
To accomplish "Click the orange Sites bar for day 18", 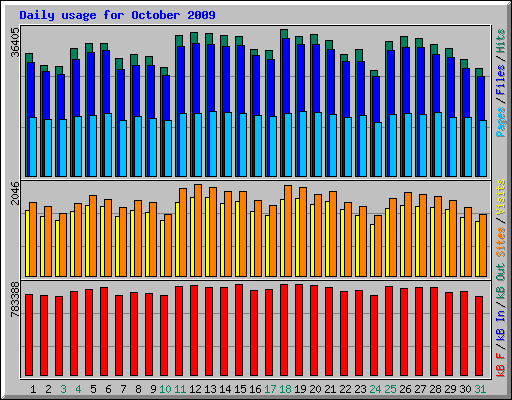I will (288, 231).
